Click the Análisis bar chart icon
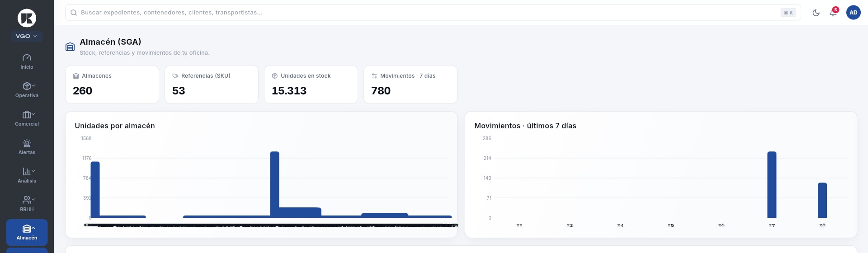The image size is (868, 253). [27, 171]
